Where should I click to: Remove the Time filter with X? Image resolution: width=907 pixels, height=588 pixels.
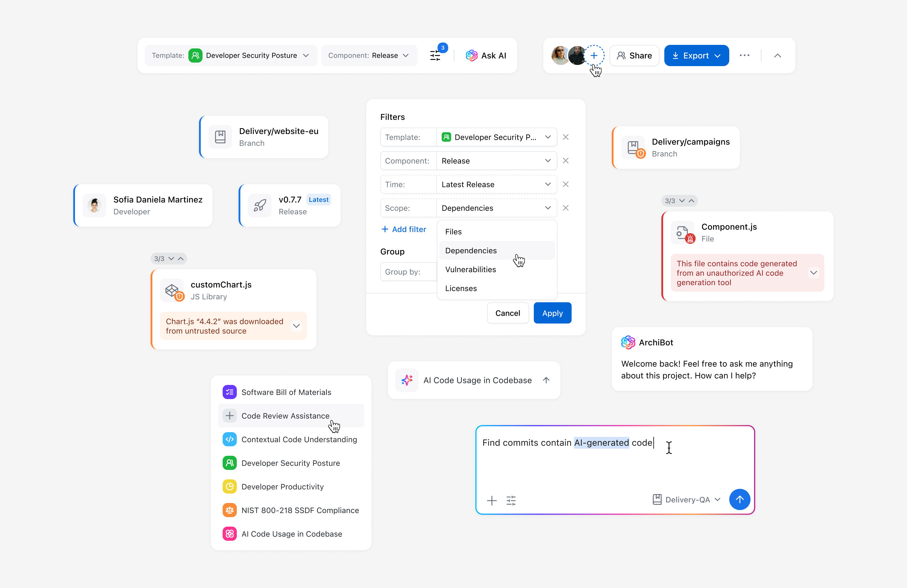click(x=565, y=184)
